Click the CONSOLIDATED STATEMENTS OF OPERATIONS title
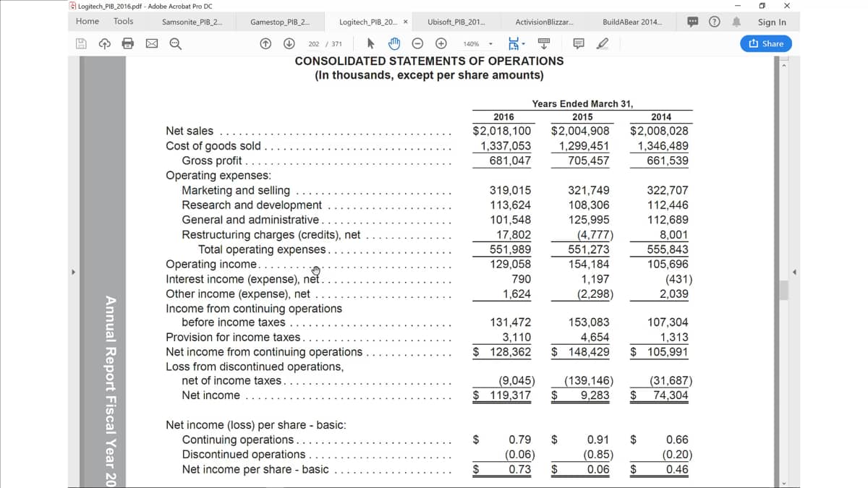The width and height of the screenshot is (868, 488). tap(429, 61)
